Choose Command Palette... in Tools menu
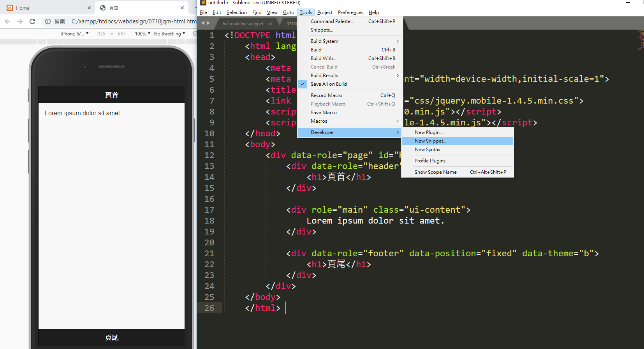 pyautogui.click(x=332, y=21)
